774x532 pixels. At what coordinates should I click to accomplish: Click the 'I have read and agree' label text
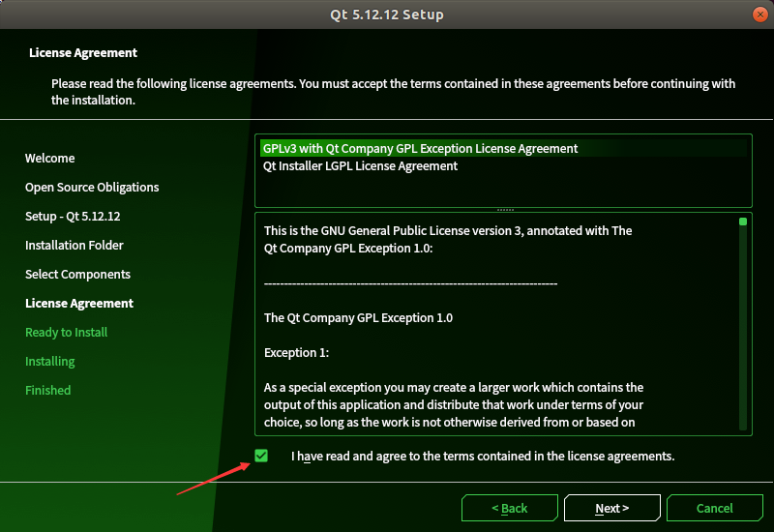(482, 456)
